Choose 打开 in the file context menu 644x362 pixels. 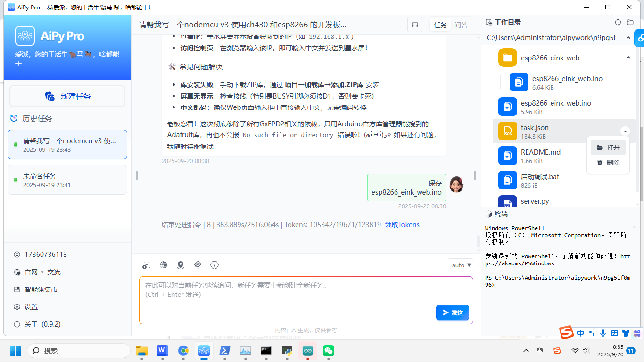(x=608, y=148)
